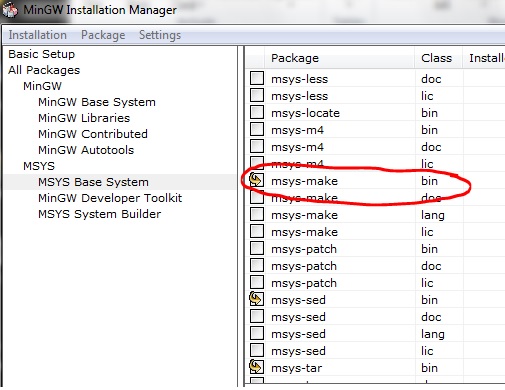The width and height of the screenshot is (505, 390).
Task: Click the bin class cell of msys-tar
Action: click(429, 368)
